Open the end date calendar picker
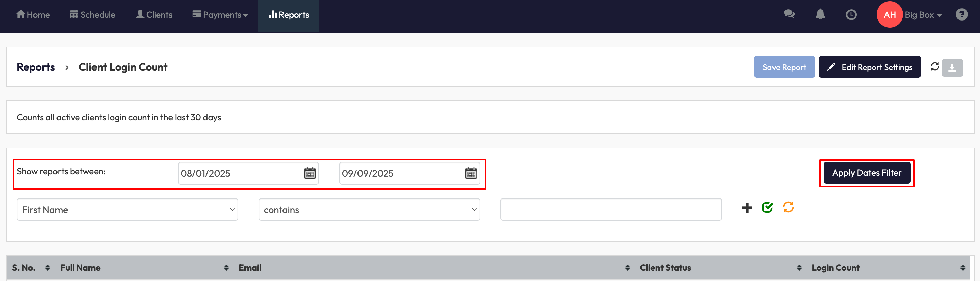 [470, 173]
